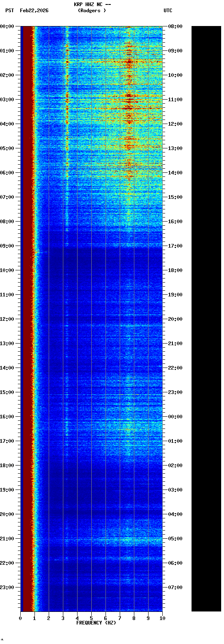
Task: Click the title text "KRP HHZ NC --"
Action: coord(92,4)
